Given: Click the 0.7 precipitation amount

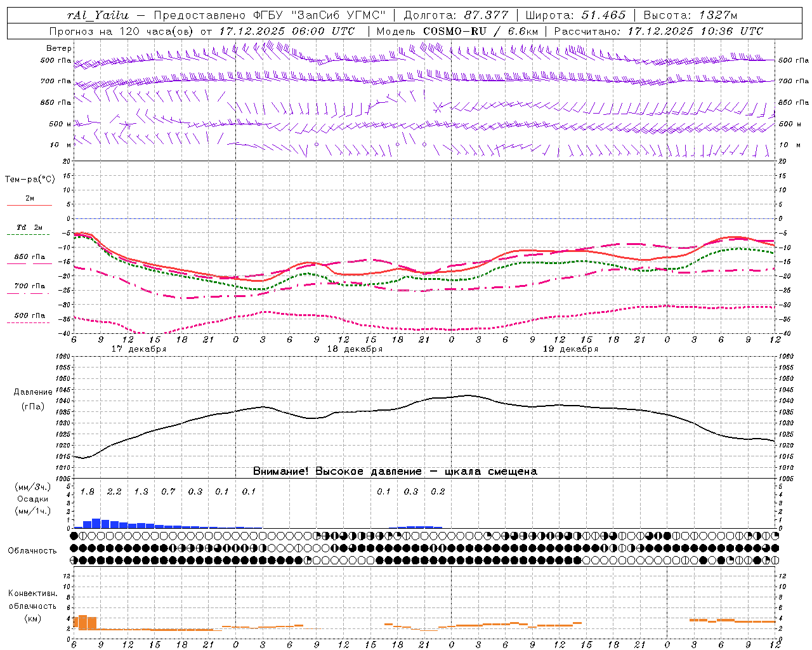Looking at the screenshot, I should click(x=168, y=492).
